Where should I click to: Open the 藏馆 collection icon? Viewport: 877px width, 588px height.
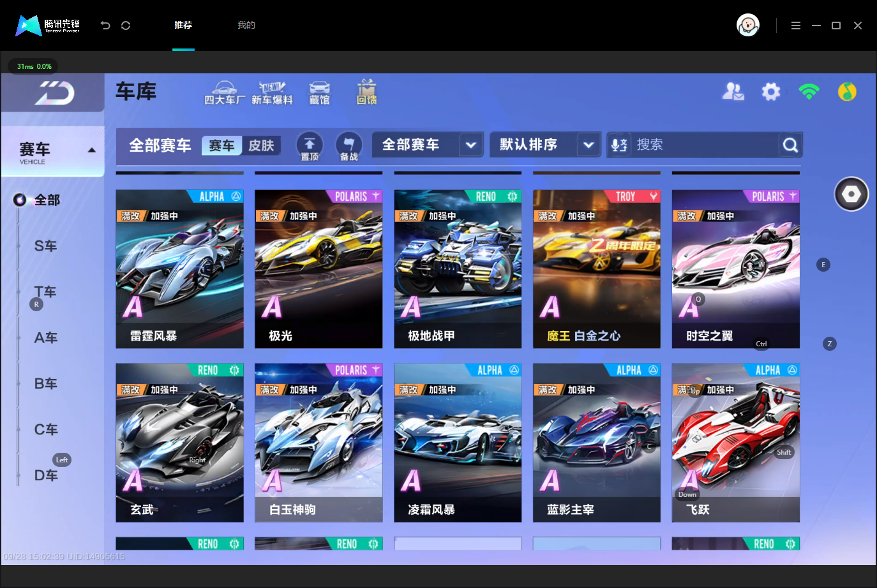tap(319, 92)
